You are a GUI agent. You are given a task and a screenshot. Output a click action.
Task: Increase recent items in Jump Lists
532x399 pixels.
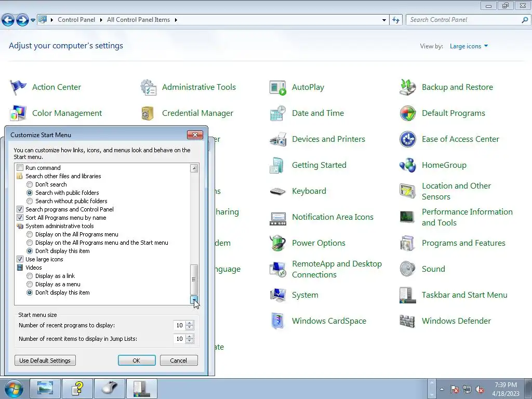[190, 337]
